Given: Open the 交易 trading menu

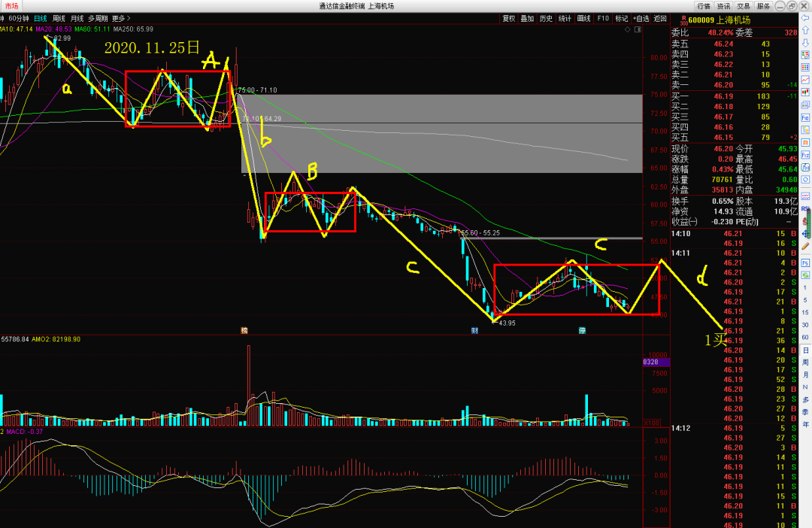Looking at the screenshot, I should (743, 6).
